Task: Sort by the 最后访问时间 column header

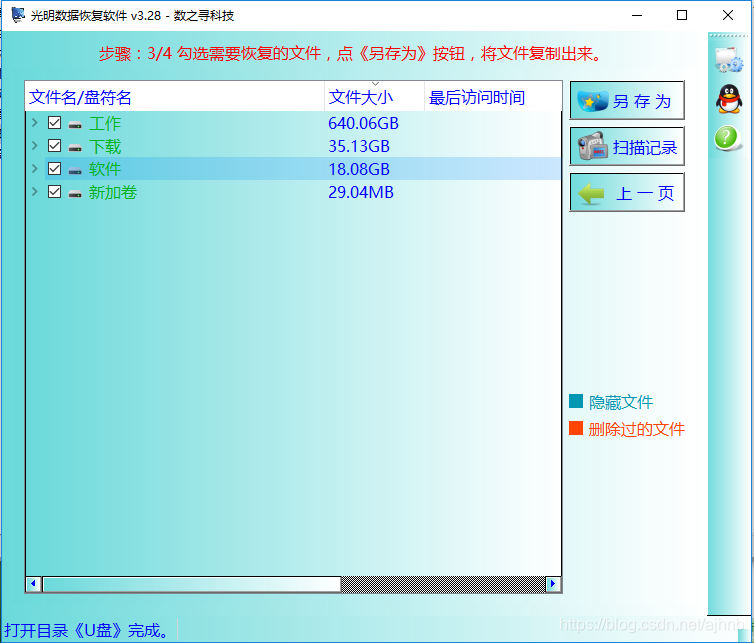Action: pyautogui.click(x=493, y=97)
